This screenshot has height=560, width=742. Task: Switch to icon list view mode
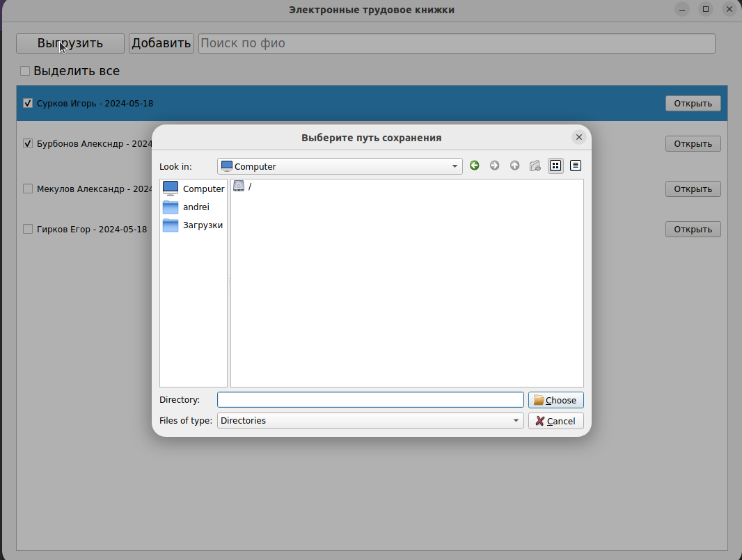tap(555, 166)
